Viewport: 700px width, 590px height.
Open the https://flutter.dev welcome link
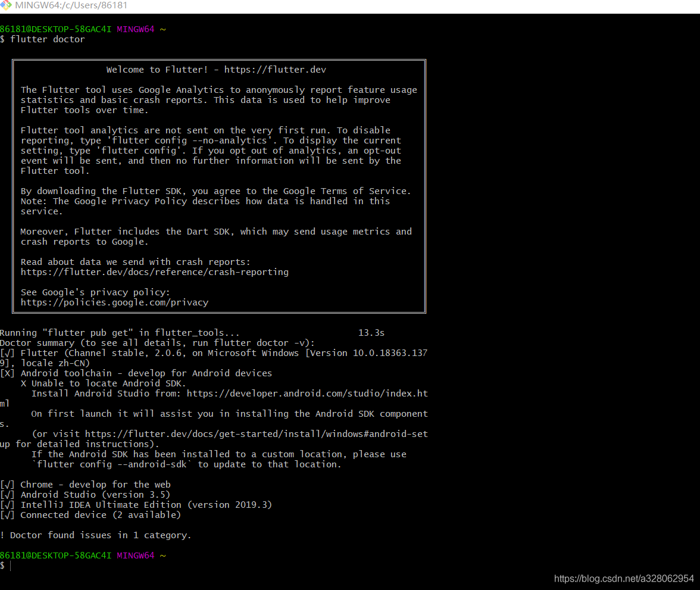pos(275,70)
